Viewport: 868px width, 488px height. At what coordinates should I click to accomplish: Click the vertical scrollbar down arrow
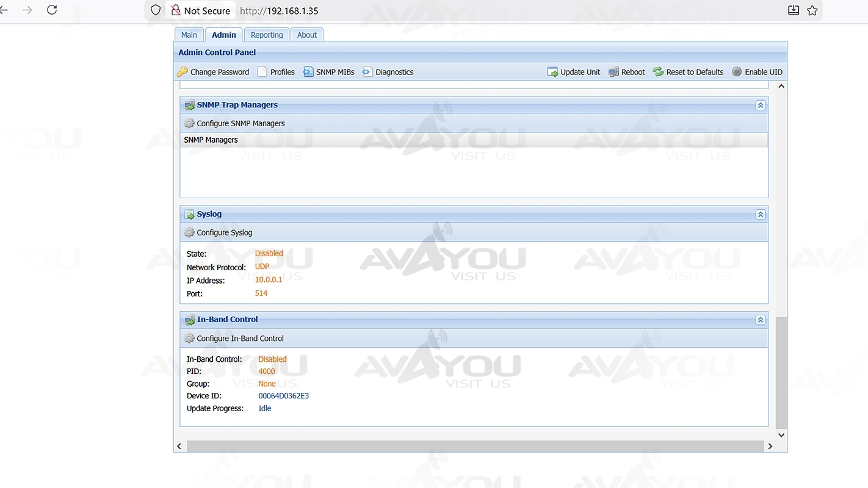coord(781,435)
